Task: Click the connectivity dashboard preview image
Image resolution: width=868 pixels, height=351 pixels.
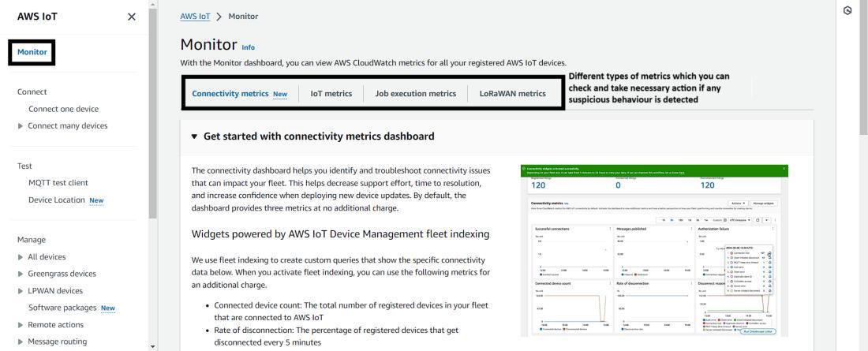Action: 654,250
